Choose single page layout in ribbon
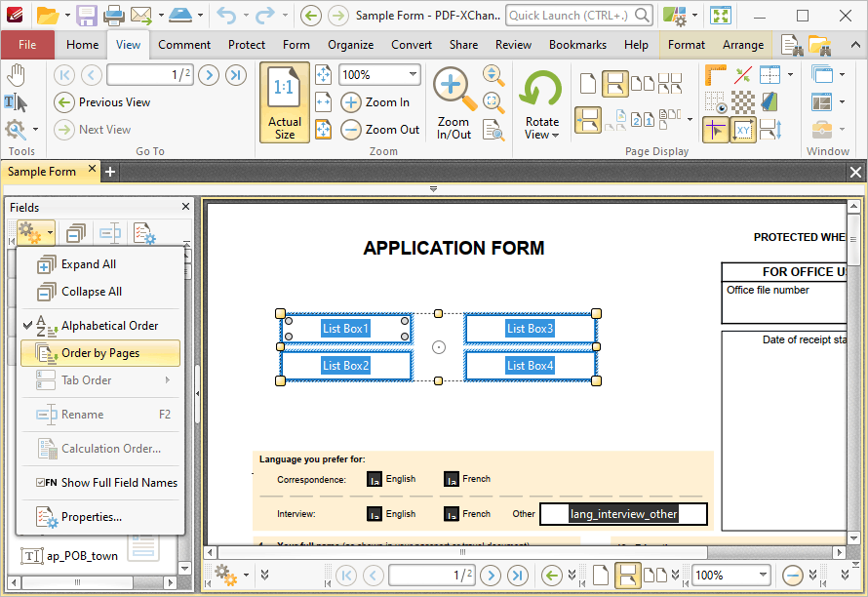The image size is (868, 597). pyautogui.click(x=588, y=84)
